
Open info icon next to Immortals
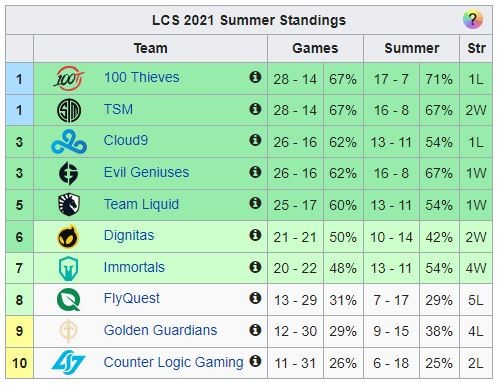[x=255, y=267]
